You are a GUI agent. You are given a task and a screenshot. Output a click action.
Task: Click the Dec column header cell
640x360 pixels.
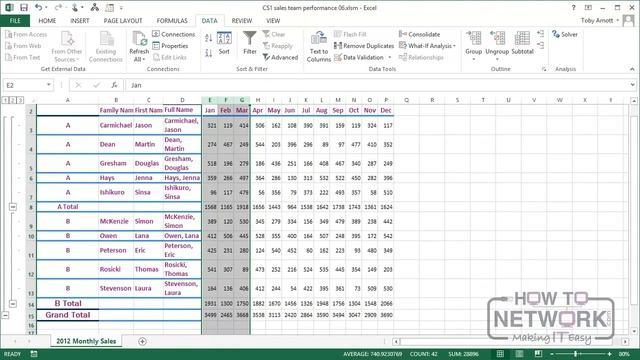(386, 110)
